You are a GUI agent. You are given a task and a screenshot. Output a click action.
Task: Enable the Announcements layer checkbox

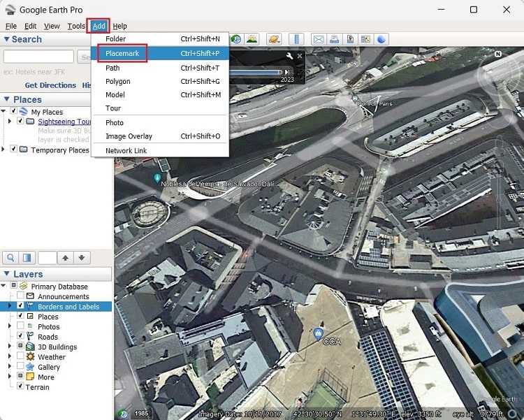point(20,296)
